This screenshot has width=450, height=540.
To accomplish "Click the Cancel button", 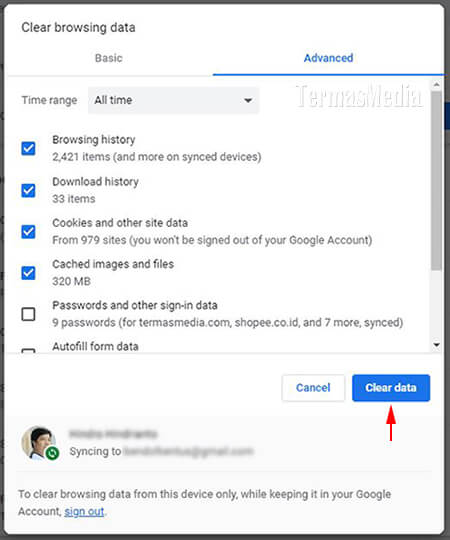I will 313,388.
